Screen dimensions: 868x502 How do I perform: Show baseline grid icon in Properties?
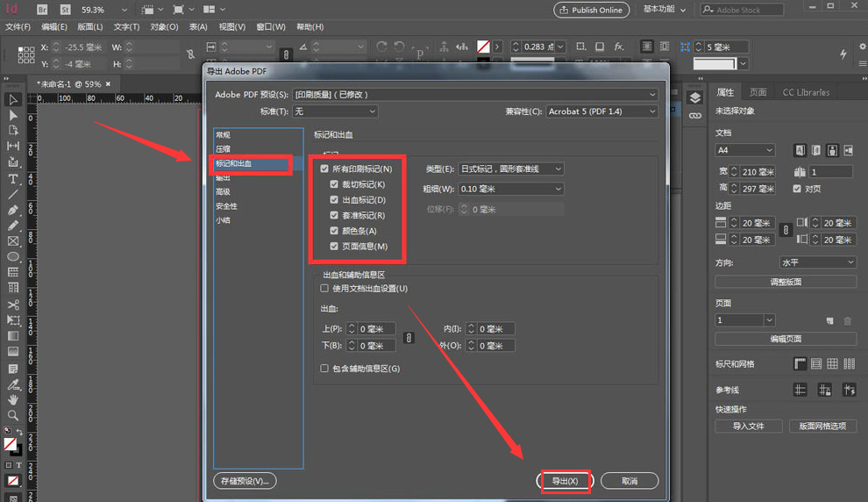click(816, 364)
